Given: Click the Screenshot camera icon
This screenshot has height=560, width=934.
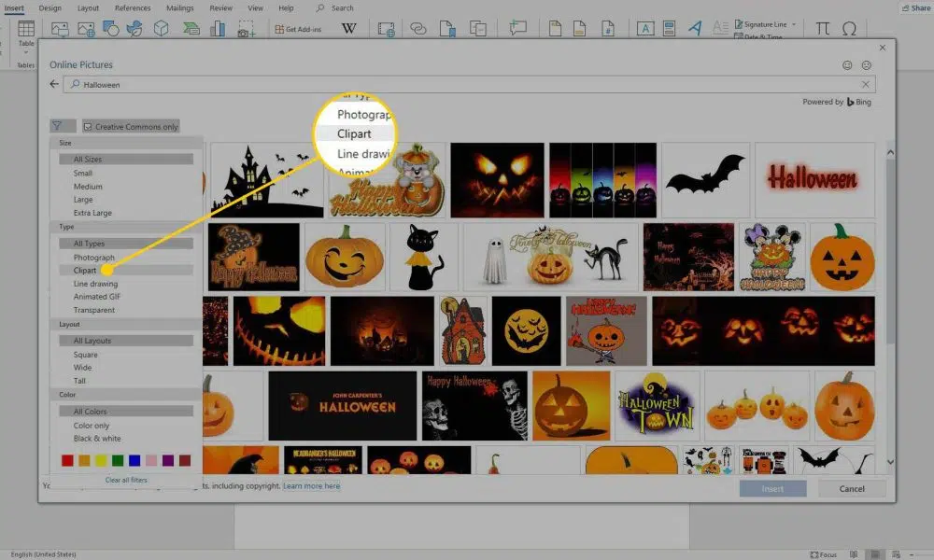Looking at the screenshot, I should (246, 29).
